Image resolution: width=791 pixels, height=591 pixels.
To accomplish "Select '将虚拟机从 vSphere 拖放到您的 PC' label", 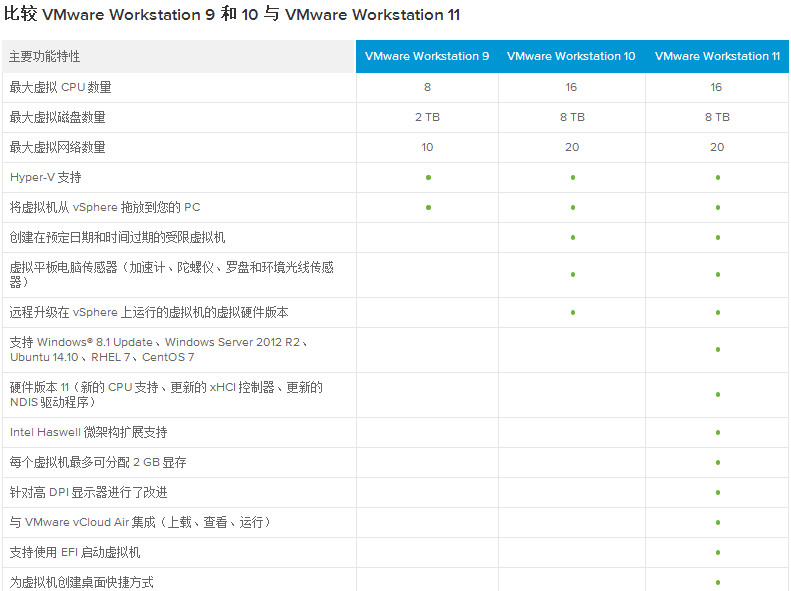I will [105, 207].
